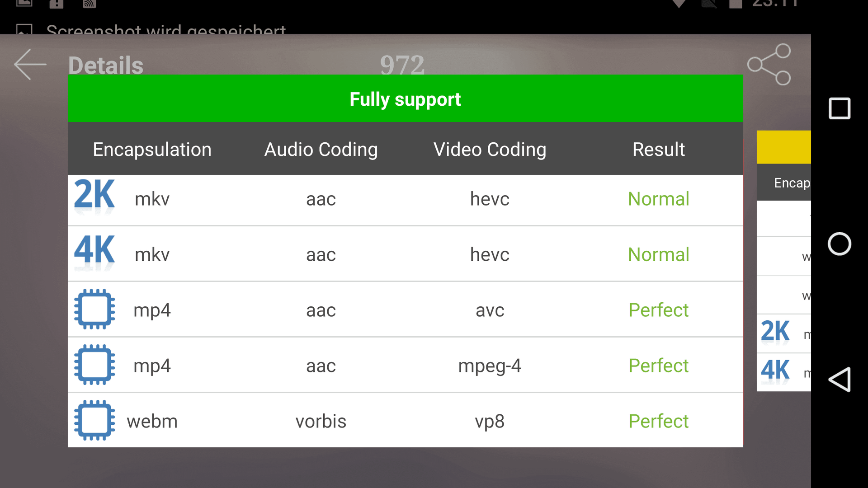The width and height of the screenshot is (868, 488).
Task: Tap Android back triangle button
Action: click(x=840, y=379)
